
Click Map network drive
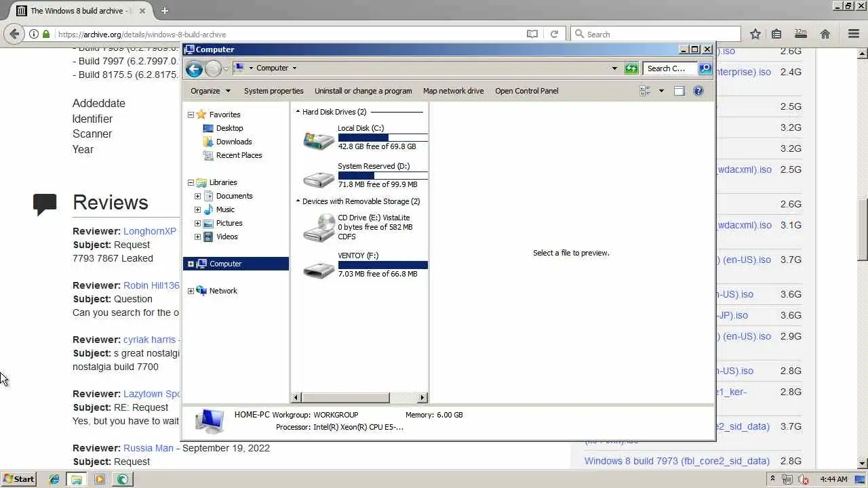[453, 91]
